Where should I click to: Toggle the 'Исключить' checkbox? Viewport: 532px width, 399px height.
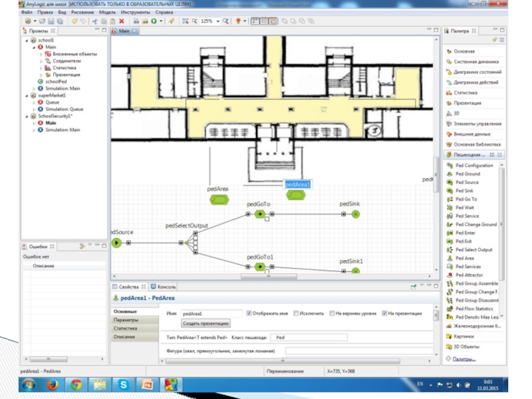pos(296,313)
